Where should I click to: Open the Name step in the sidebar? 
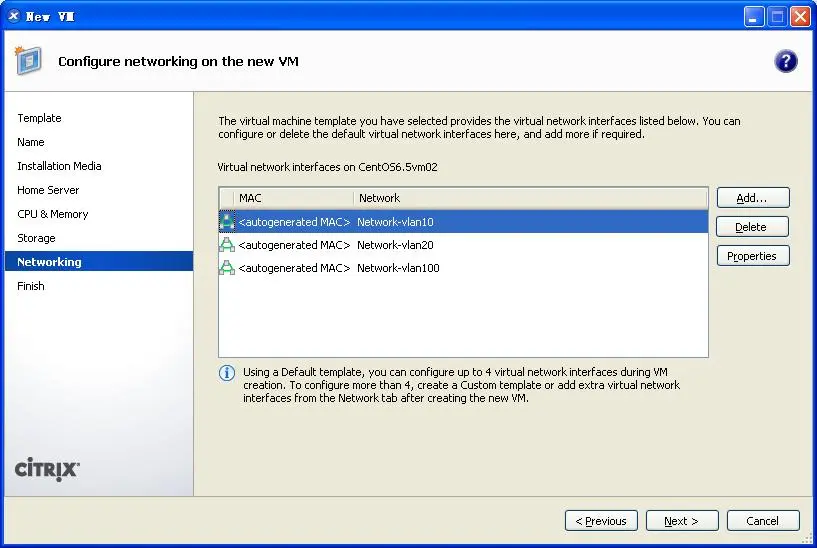click(31, 142)
